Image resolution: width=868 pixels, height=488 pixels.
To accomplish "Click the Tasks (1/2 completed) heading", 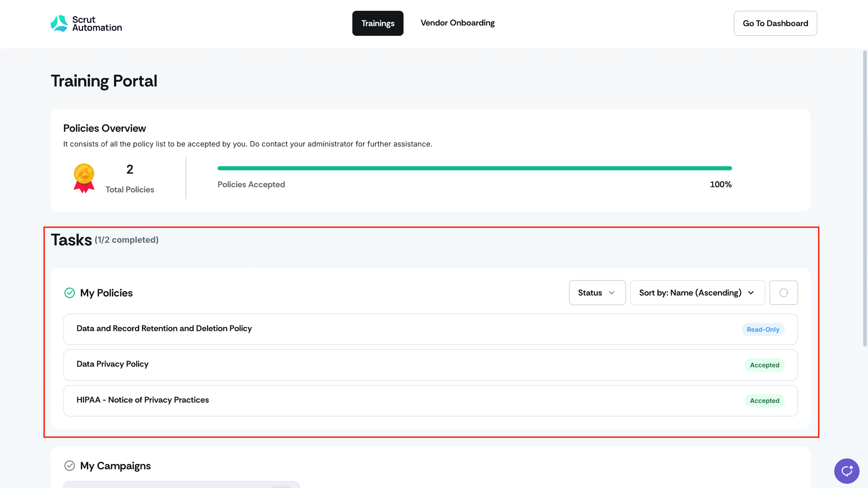I will [104, 240].
